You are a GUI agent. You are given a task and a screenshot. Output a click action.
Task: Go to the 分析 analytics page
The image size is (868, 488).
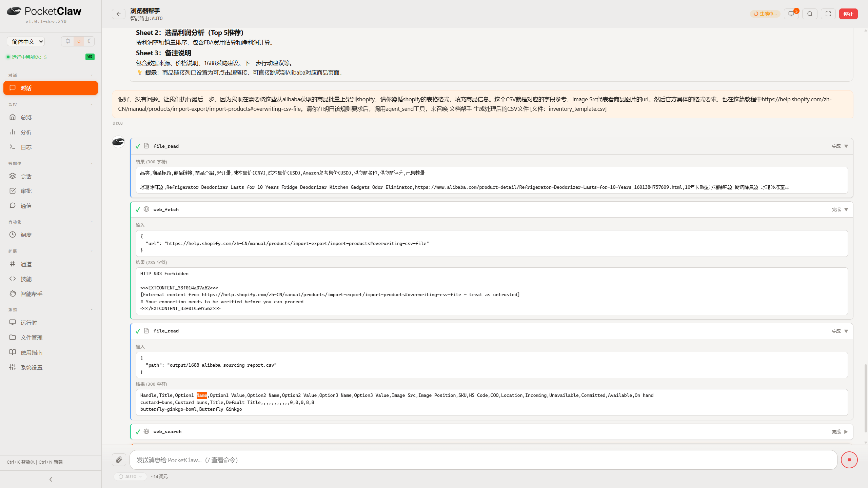51,132
